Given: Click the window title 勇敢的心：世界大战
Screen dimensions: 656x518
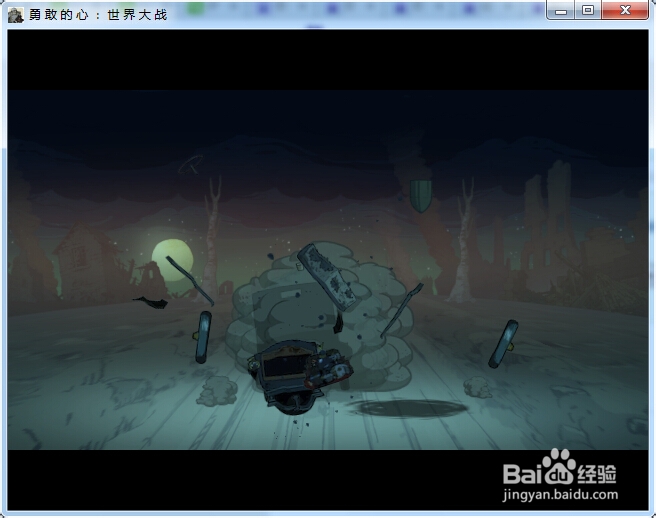Looking at the screenshot, I should click(x=98, y=15).
